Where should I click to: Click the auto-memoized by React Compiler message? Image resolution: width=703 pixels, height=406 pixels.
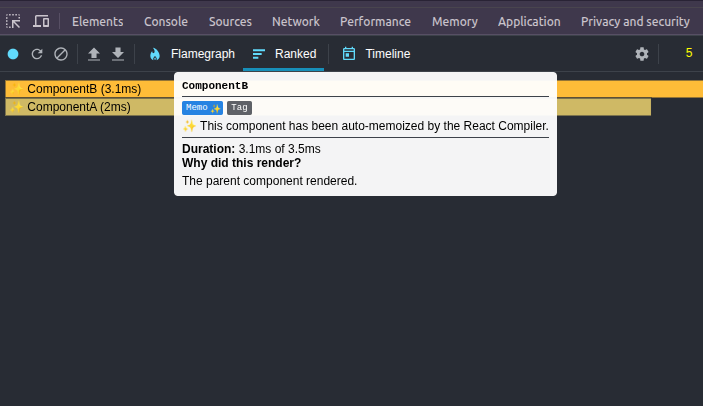[x=365, y=126]
